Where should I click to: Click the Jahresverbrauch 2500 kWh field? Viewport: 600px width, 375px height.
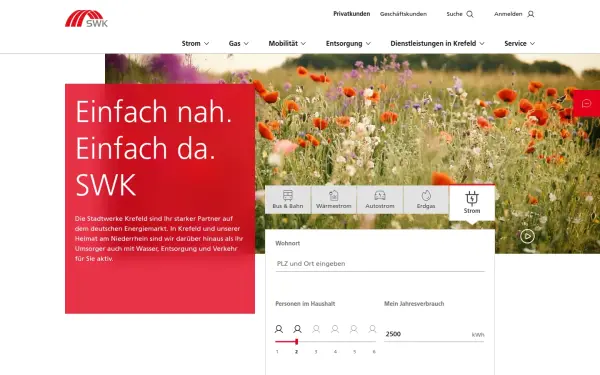(x=434, y=334)
